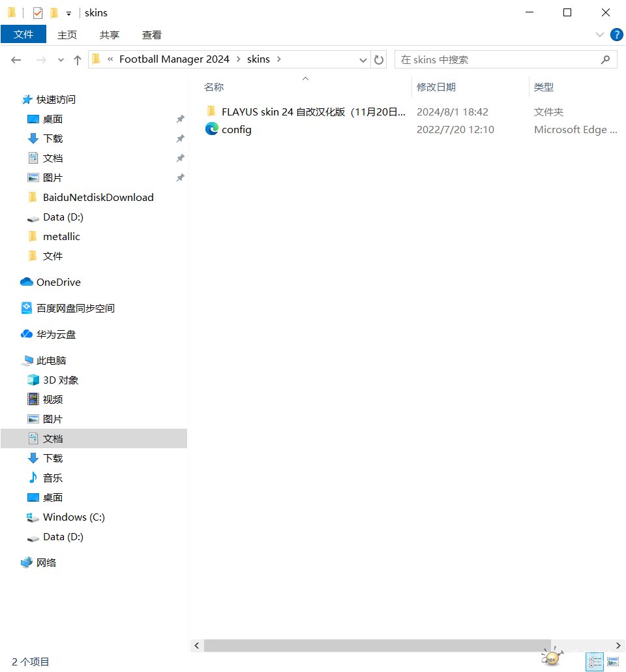
Task: Open 下载 under This PC
Action: [x=53, y=458]
